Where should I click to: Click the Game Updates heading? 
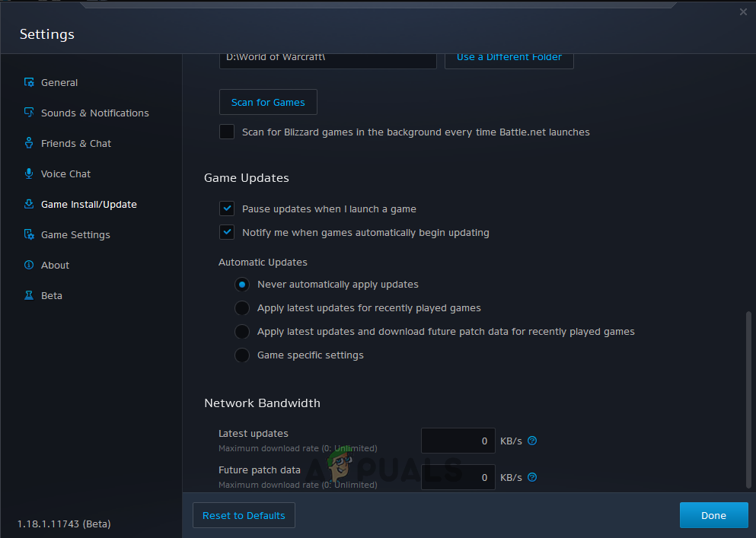247,178
